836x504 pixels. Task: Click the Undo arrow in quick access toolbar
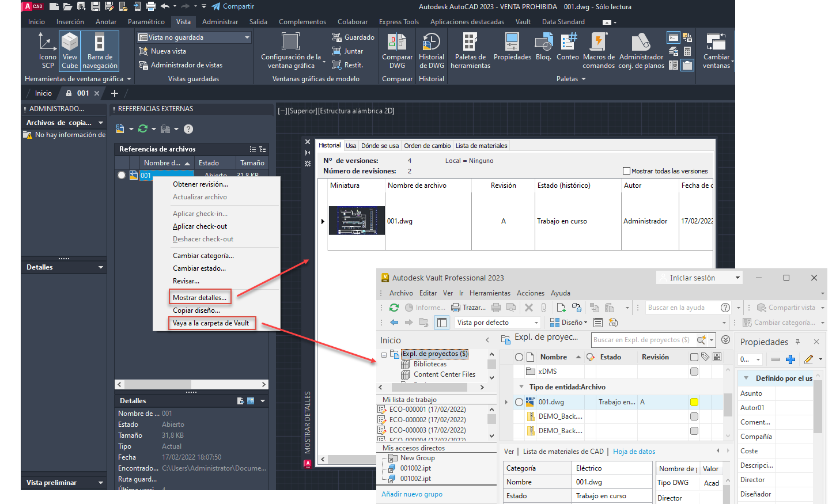(165, 6)
